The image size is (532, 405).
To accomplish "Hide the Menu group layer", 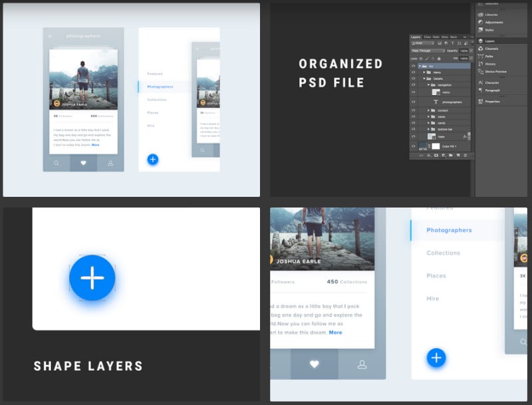I will (413, 72).
